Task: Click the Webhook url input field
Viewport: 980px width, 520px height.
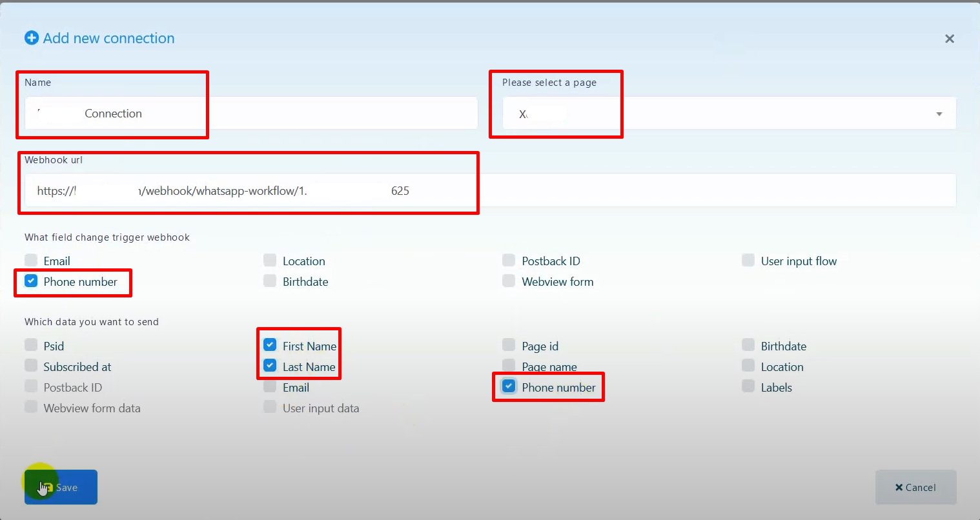Action: 489,191
